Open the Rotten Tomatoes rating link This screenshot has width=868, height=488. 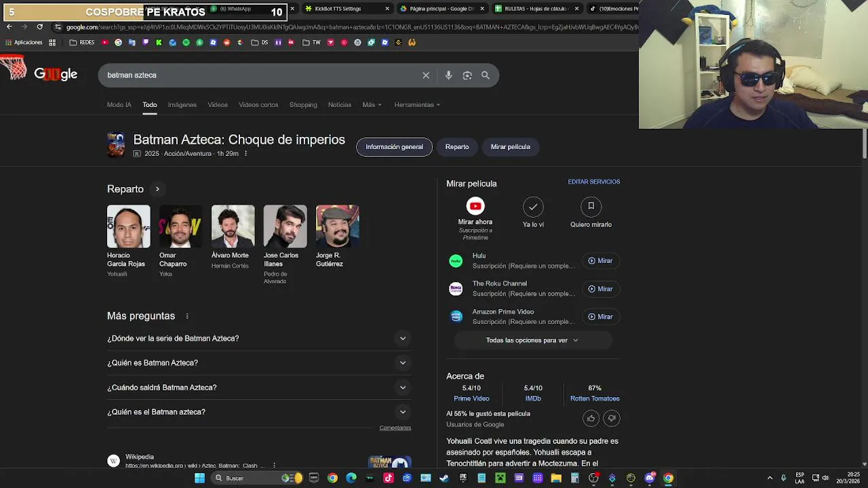click(595, 399)
